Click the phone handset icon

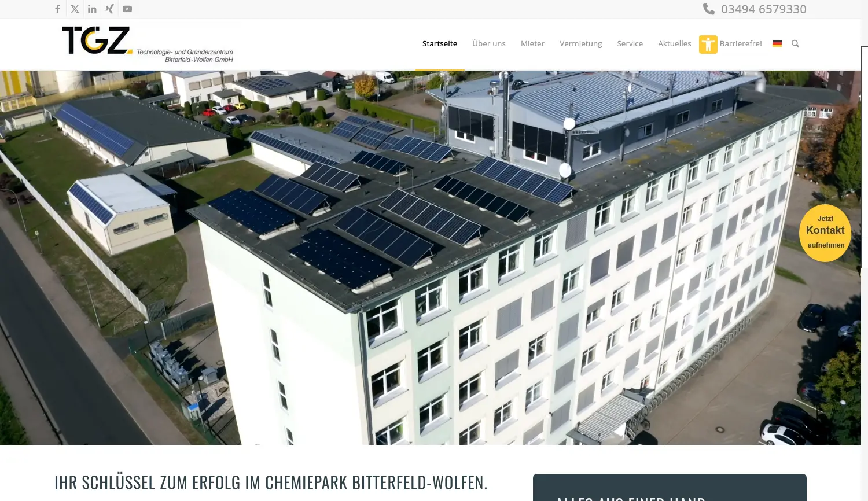[x=709, y=9]
